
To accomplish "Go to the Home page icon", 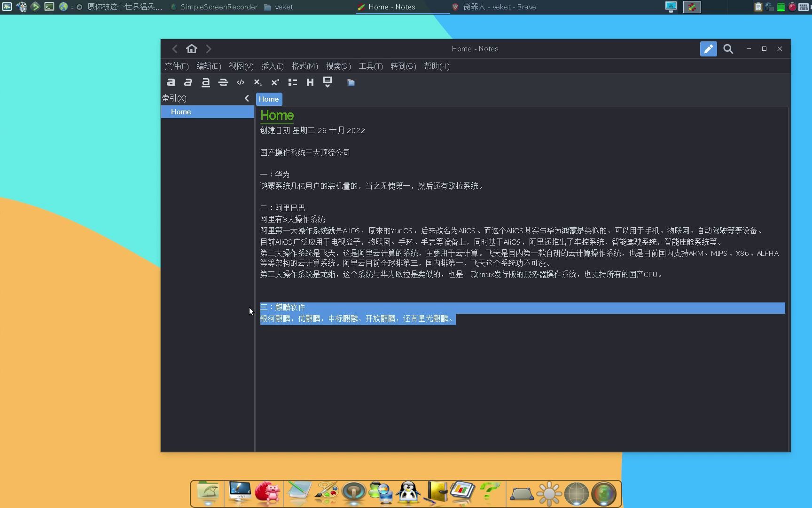I will [x=192, y=49].
